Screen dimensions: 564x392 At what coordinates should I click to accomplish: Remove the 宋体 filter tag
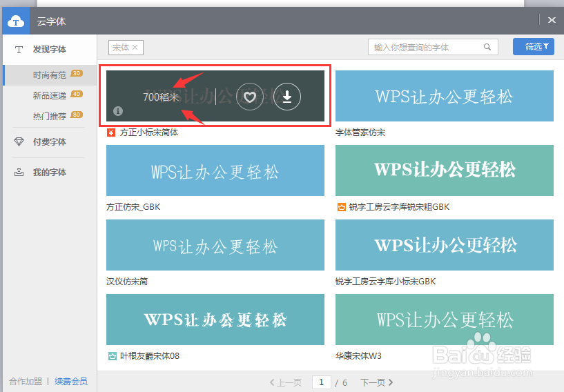point(135,47)
